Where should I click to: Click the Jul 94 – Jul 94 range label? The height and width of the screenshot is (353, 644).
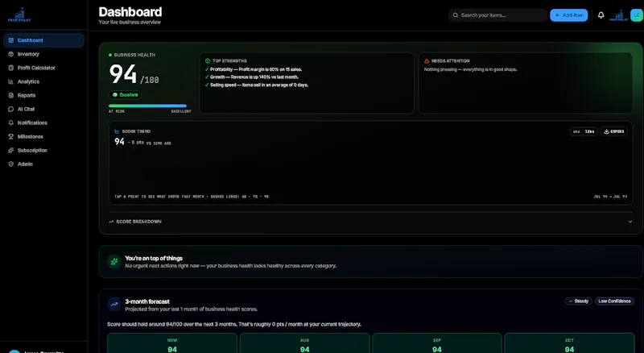(610, 197)
